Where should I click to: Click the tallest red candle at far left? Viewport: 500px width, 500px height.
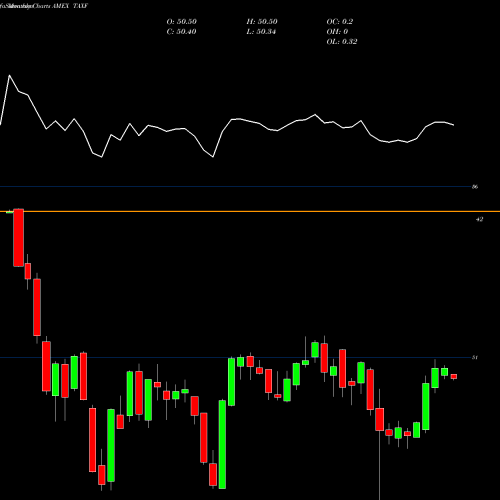[x=19, y=238]
